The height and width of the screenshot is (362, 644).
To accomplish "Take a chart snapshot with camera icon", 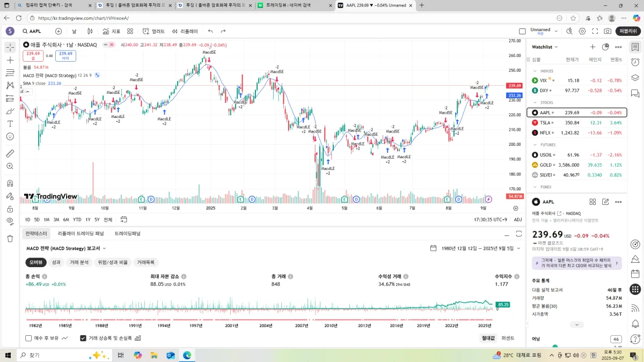I will point(608,32).
